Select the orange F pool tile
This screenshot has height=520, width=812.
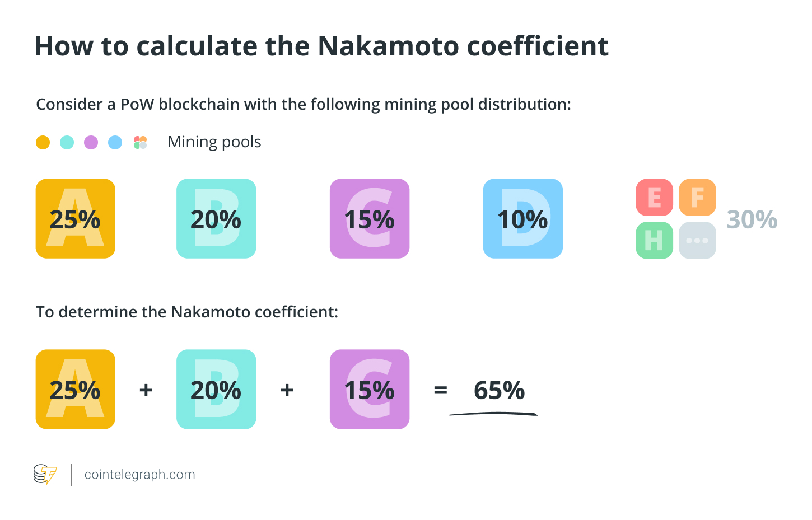coord(697,198)
